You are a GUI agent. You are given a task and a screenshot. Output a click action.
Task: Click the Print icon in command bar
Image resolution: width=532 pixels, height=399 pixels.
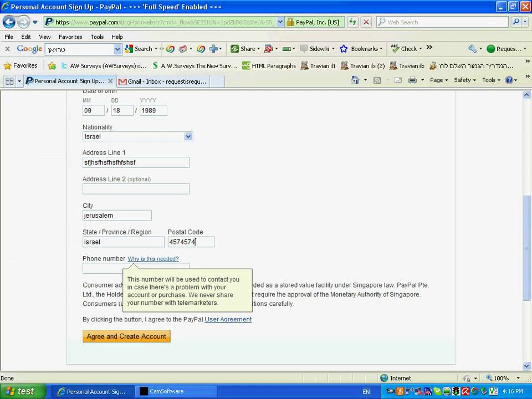412,80
